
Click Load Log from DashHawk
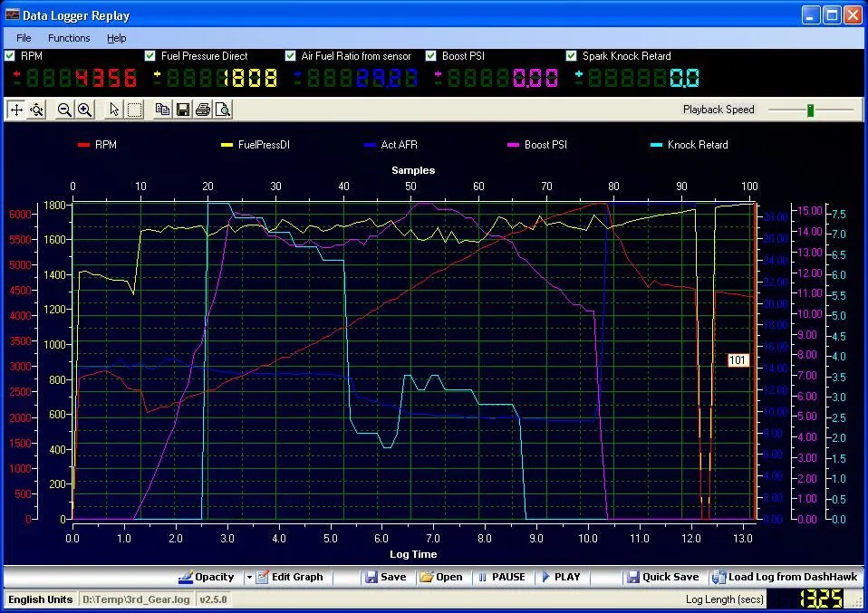(785, 577)
